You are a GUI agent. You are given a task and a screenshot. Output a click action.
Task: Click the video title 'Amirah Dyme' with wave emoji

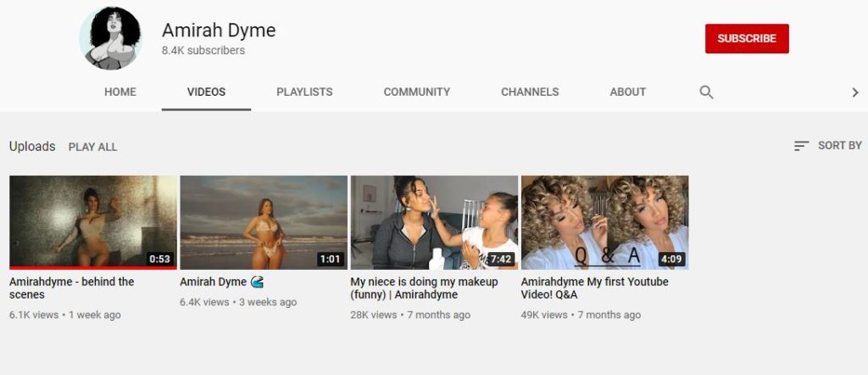(x=221, y=282)
